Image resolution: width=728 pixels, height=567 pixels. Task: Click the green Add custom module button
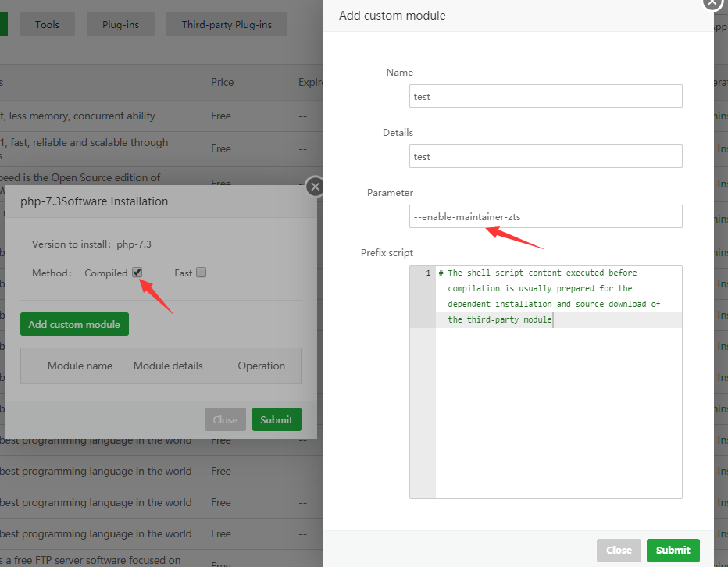coord(74,324)
